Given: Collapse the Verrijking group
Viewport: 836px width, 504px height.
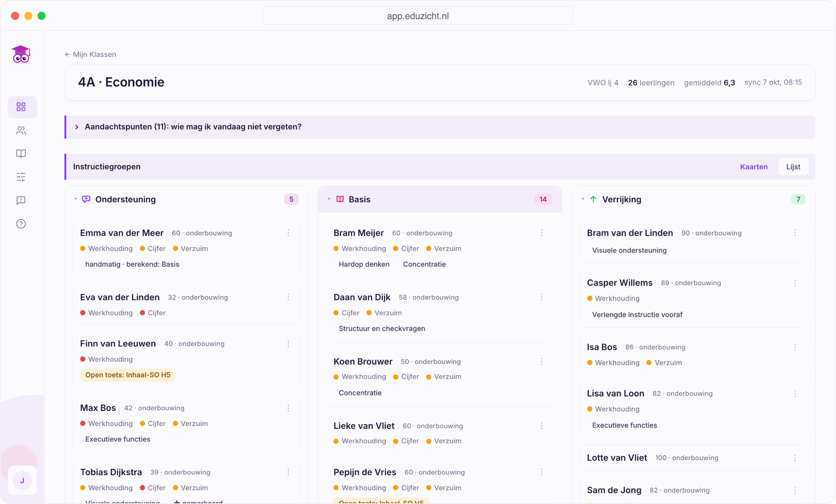Looking at the screenshot, I should tap(583, 199).
